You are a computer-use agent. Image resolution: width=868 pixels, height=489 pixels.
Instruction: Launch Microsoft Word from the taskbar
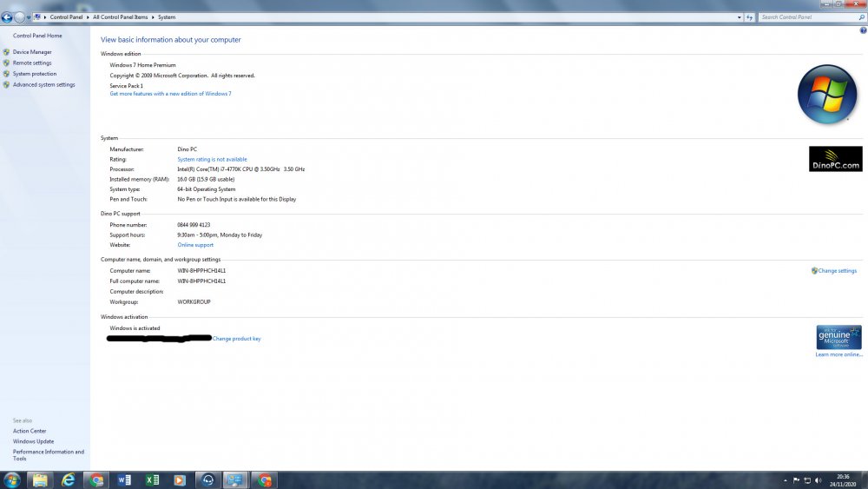pos(123,480)
